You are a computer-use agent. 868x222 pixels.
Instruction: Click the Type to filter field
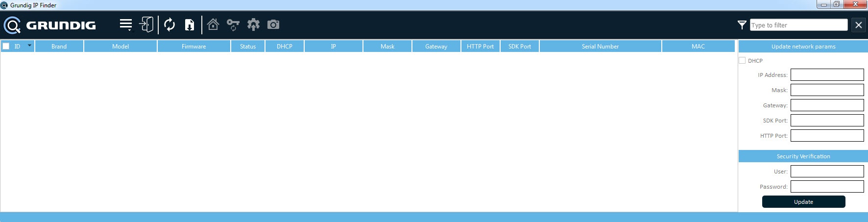point(798,25)
